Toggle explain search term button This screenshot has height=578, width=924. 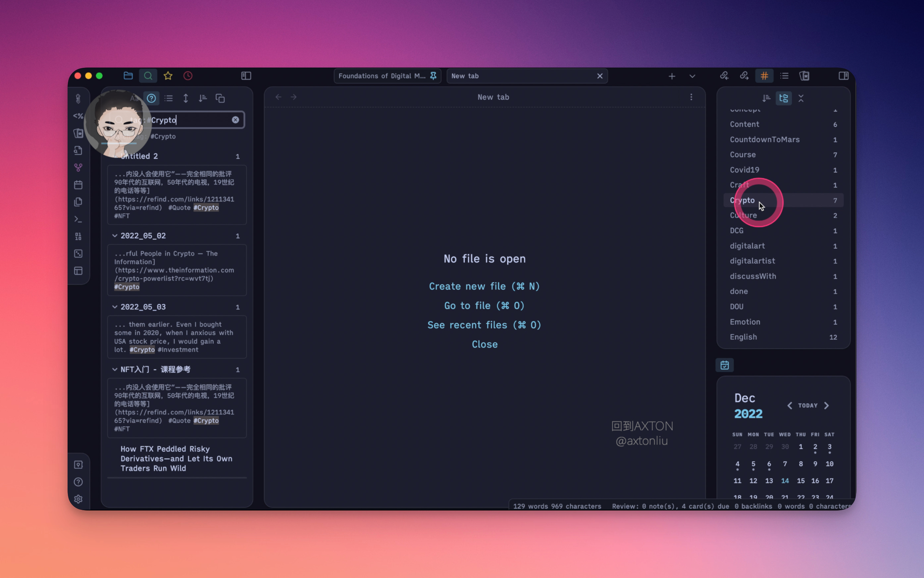point(151,98)
